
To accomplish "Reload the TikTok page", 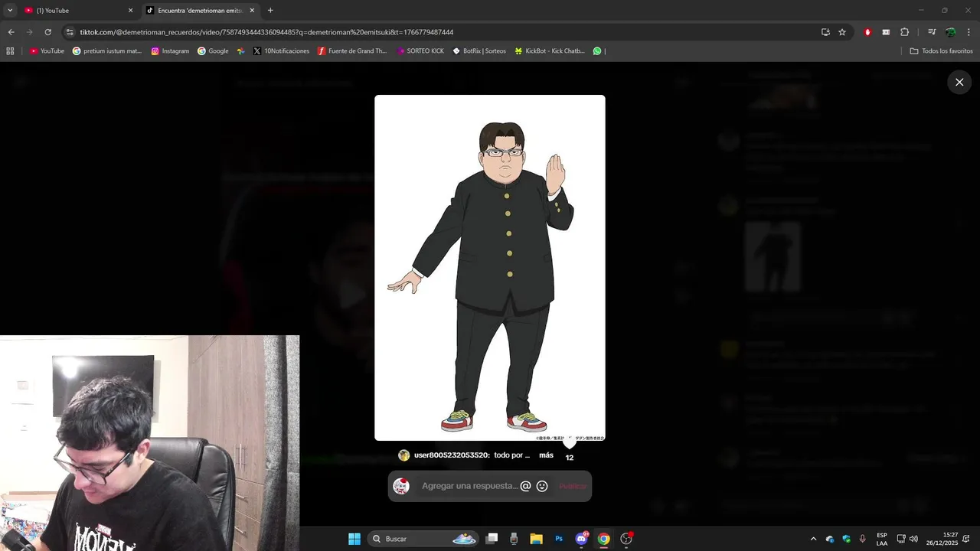I will point(47,32).
